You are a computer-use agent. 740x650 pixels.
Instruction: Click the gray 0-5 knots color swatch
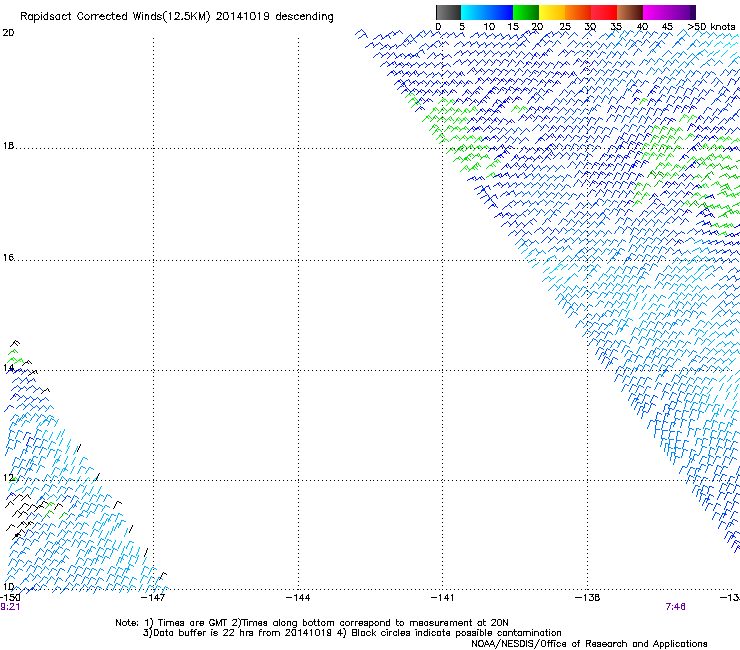[x=448, y=12]
